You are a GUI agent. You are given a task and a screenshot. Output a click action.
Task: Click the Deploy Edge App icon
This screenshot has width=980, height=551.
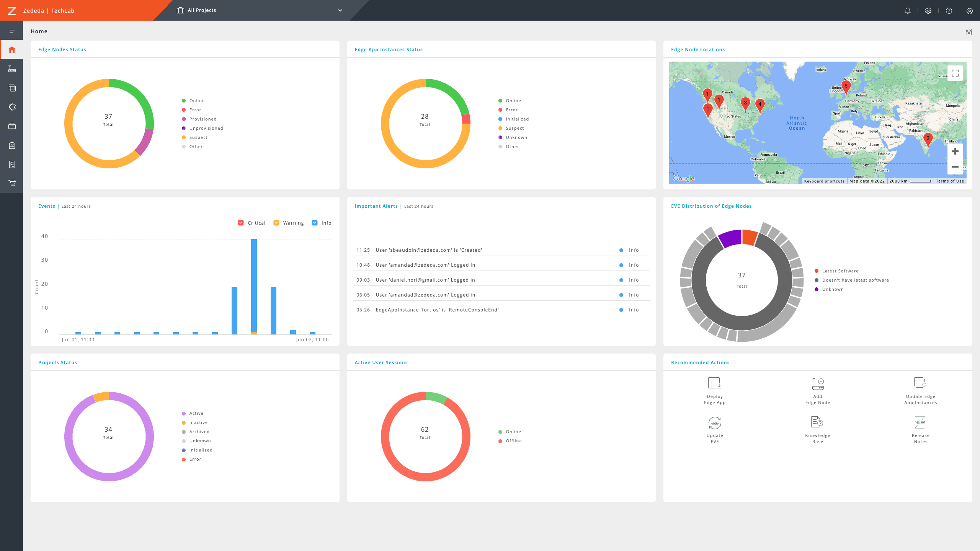[714, 383]
